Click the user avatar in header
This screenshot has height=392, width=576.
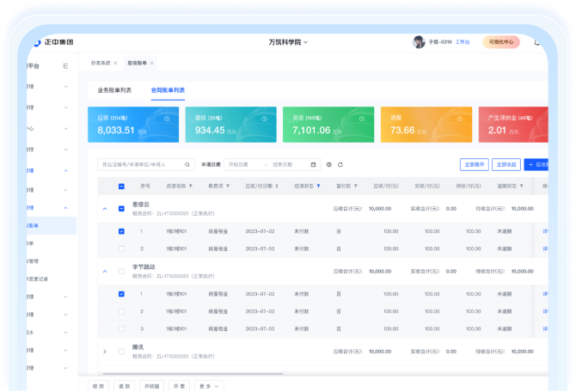(x=419, y=42)
